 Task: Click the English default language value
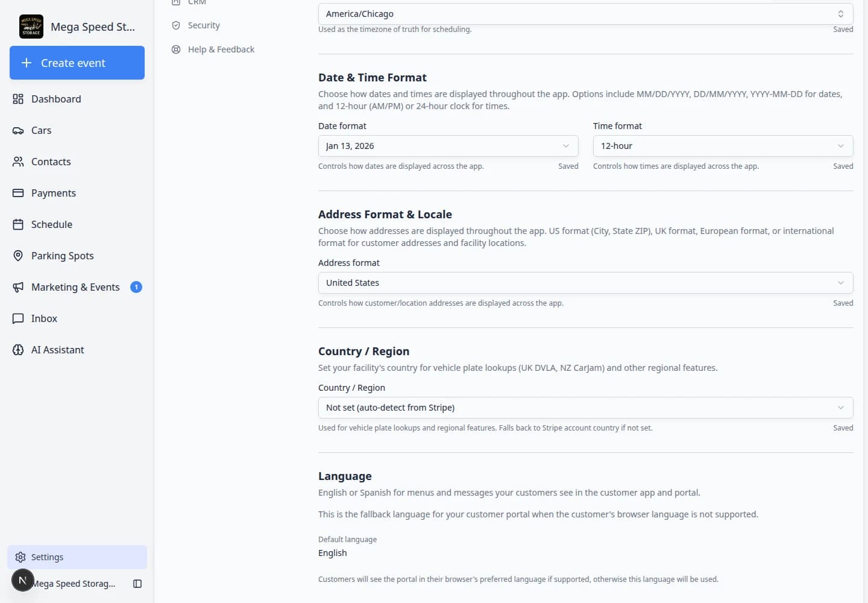[332, 553]
